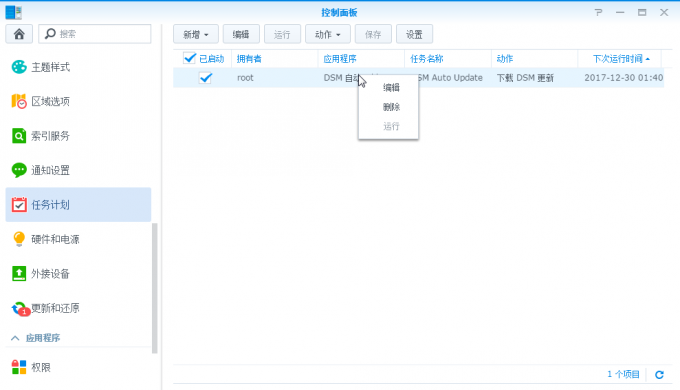Select the 下载 DSM 更新 action cell
This screenshot has width=680, height=390.
525,78
